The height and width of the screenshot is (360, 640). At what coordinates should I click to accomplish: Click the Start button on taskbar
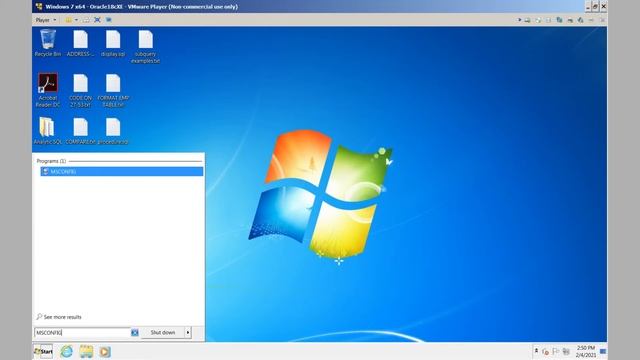[43, 351]
